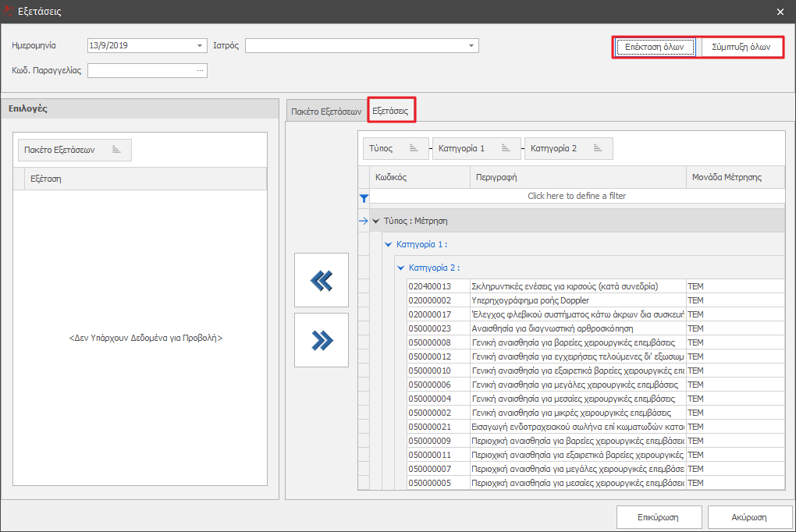Collapse the Κατηγορία 1 group row
Image resolution: width=796 pixels, height=532 pixels.
coord(389,245)
